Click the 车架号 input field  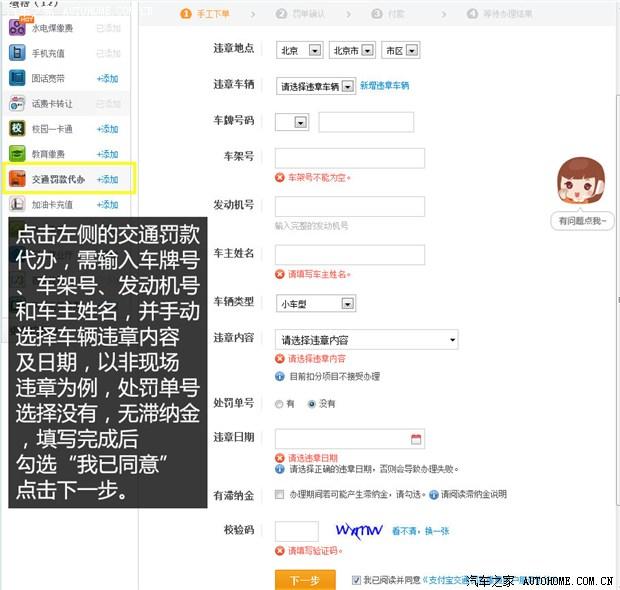(349, 158)
